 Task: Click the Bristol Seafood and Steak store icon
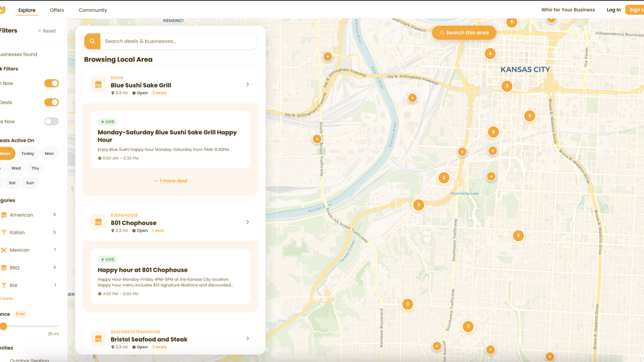(98, 339)
